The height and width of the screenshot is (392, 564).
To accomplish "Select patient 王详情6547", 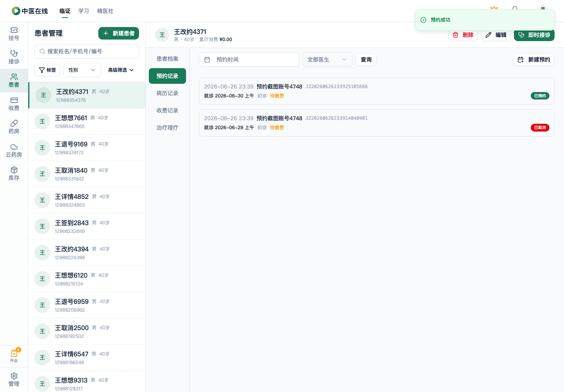I will pos(87,358).
